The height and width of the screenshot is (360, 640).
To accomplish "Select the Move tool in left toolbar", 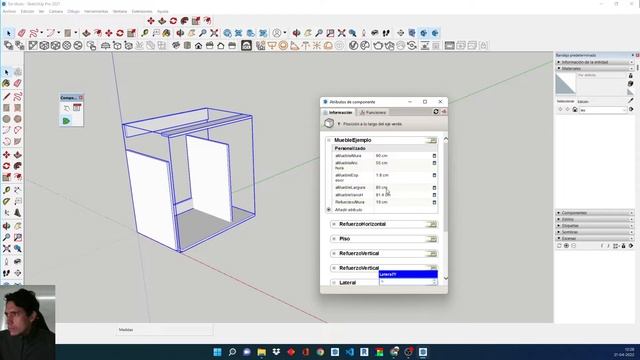I will (6, 155).
